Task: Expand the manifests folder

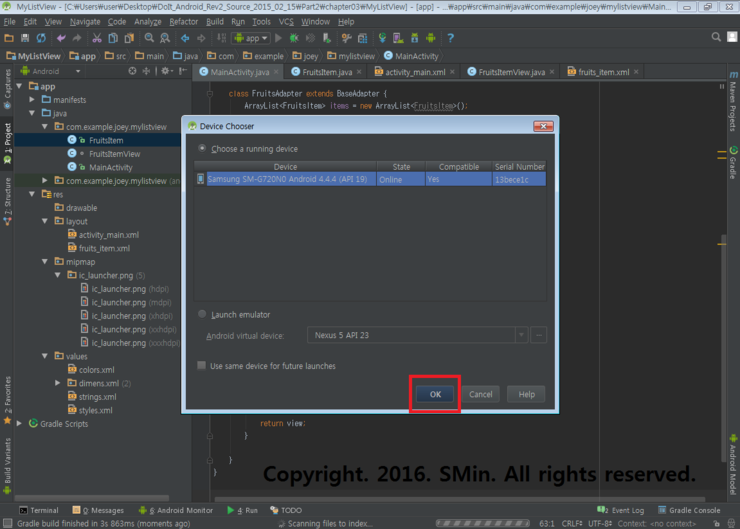Action: [32, 100]
